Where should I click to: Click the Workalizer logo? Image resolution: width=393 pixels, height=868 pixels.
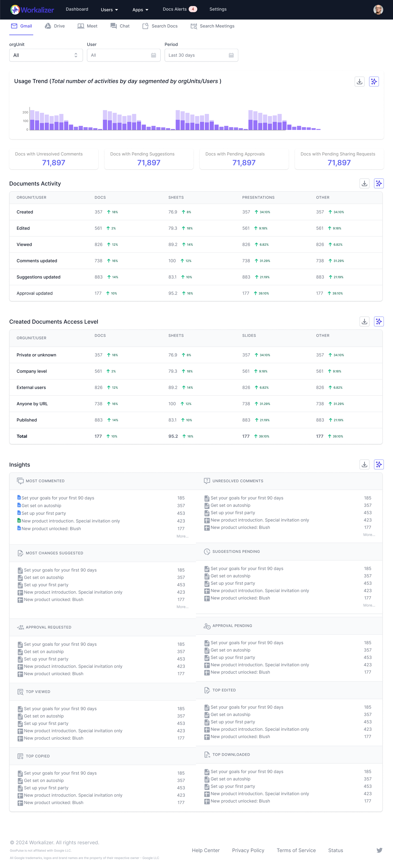pos(32,10)
